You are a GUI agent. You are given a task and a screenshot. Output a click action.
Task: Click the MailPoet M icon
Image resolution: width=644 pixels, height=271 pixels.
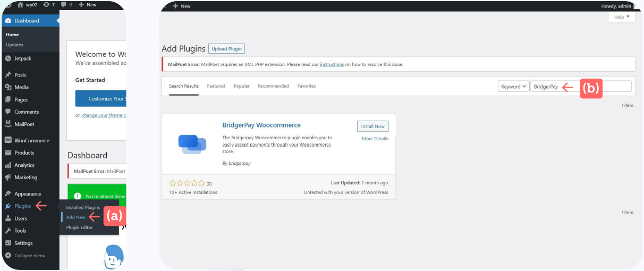point(8,124)
